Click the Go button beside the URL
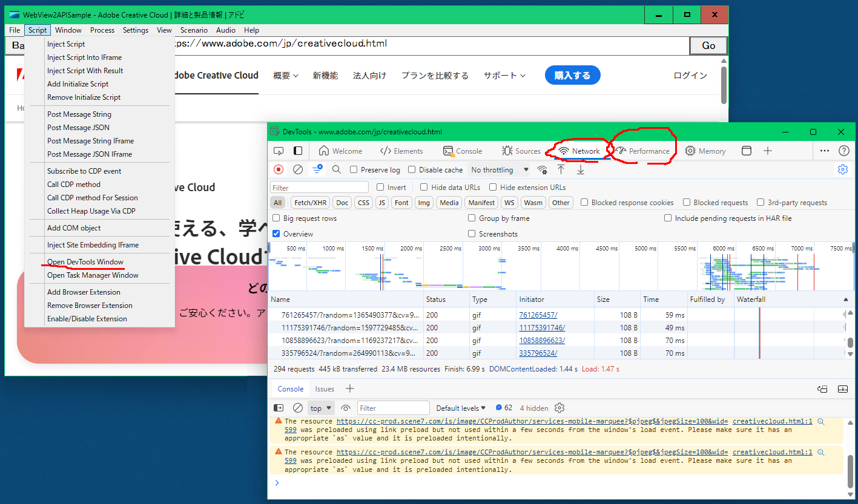The height and width of the screenshot is (504, 858). point(708,45)
